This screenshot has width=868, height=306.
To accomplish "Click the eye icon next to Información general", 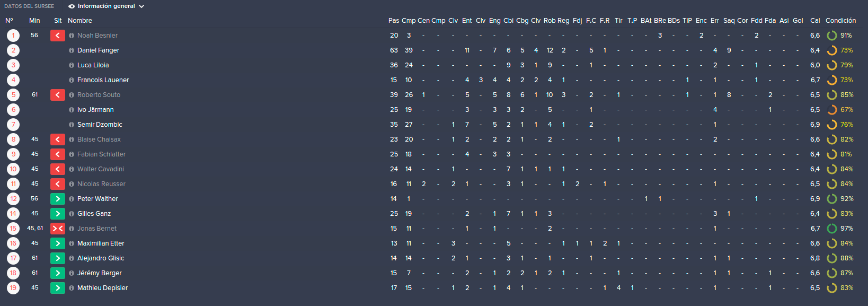I will pos(72,6).
